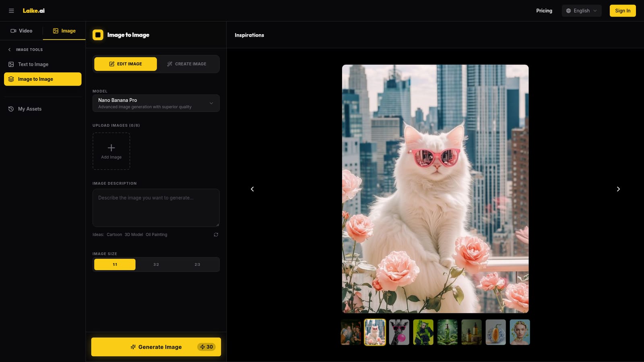
Task: Click the large white cat inspiration image
Action: [x=436, y=189]
